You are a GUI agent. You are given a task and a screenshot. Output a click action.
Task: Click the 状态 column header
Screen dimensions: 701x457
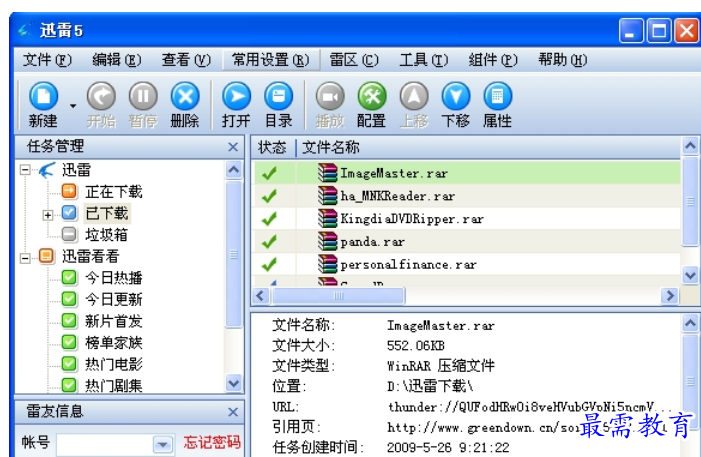click(x=272, y=147)
